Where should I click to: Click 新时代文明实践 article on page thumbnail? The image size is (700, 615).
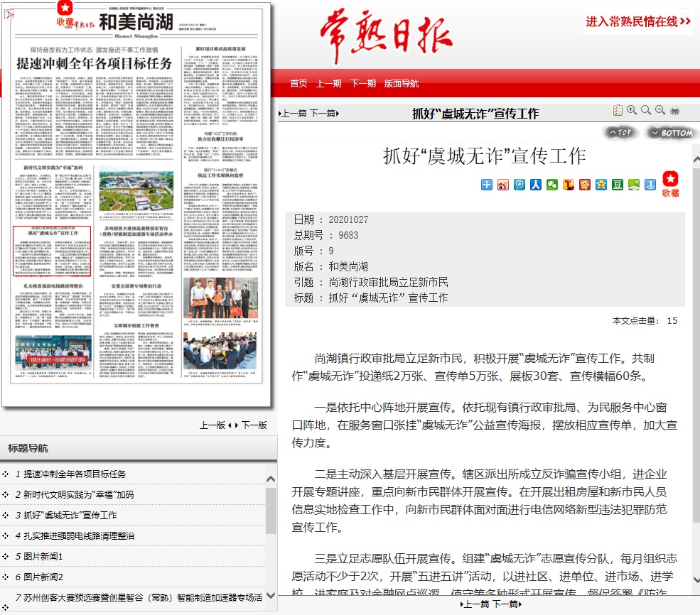point(53,192)
